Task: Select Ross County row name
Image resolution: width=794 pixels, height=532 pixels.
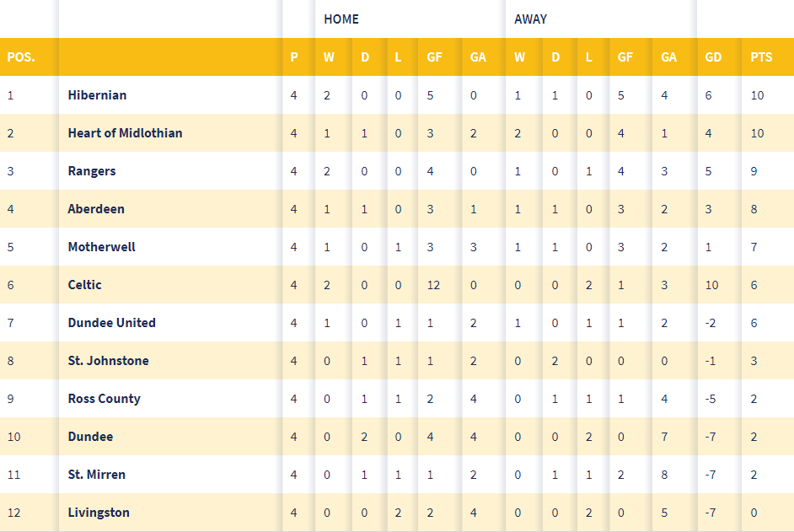Action: tap(105, 400)
